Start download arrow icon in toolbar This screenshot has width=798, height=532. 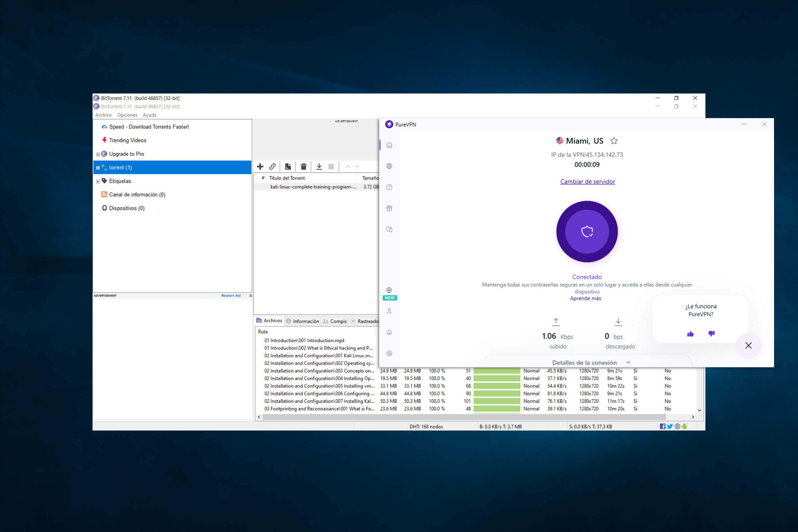tap(319, 167)
